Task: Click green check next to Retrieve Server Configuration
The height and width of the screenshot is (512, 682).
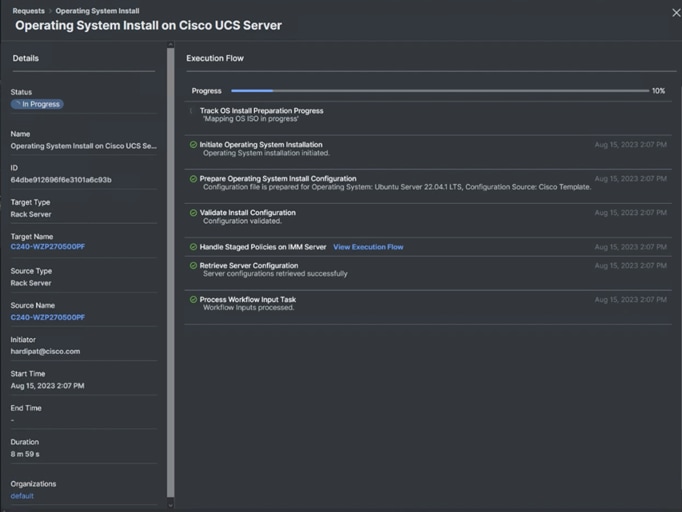Action: pyautogui.click(x=194, y=265)
